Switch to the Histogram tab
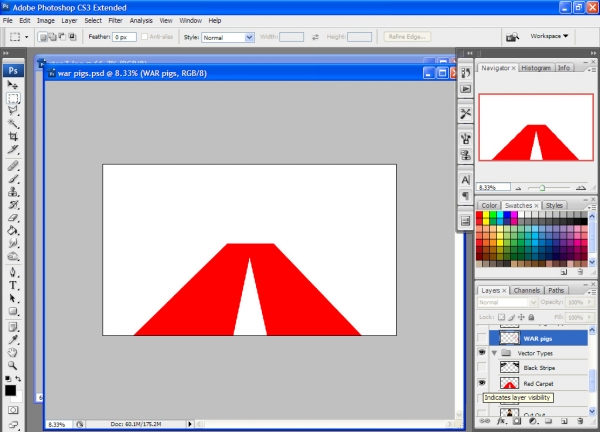Screen dimensions: 600x432 (536, 68)
